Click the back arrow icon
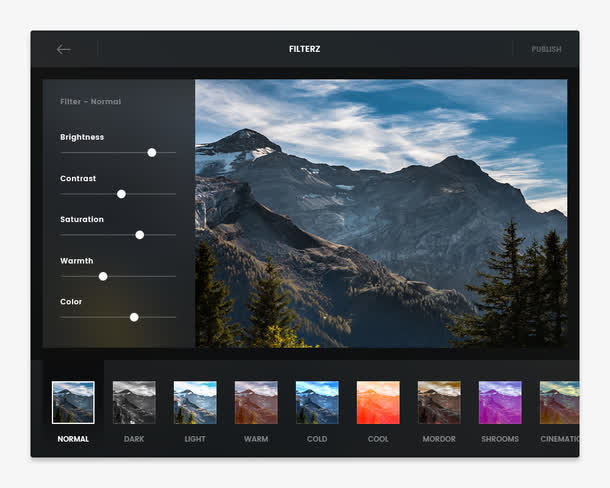Viewport: 610px width, 488px height. click(x=64, y=49)
